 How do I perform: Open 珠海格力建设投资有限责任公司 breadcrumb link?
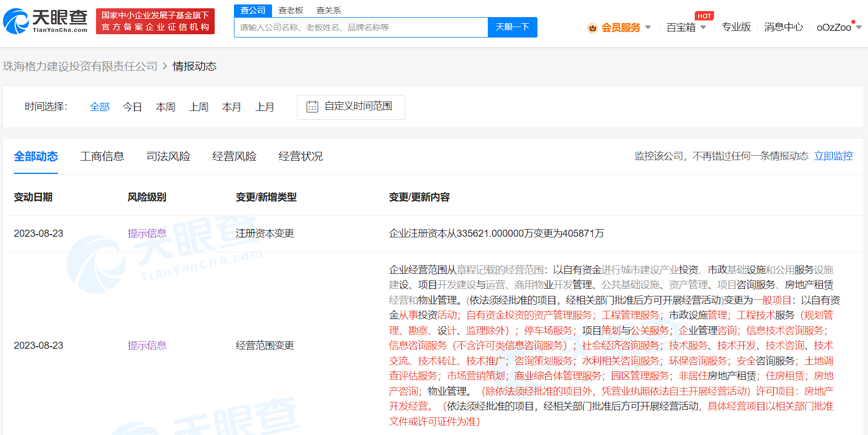(x=80, y=66)
